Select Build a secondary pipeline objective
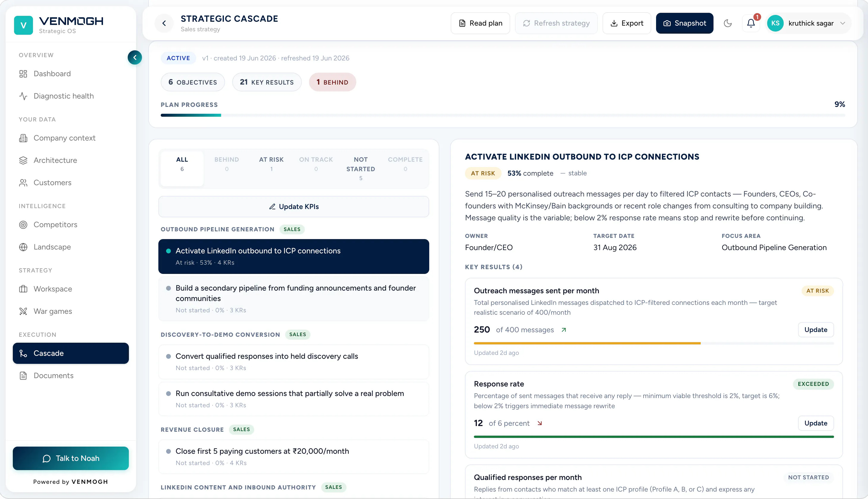This screenshot has width=868, height=499. [x=294, y=299]
